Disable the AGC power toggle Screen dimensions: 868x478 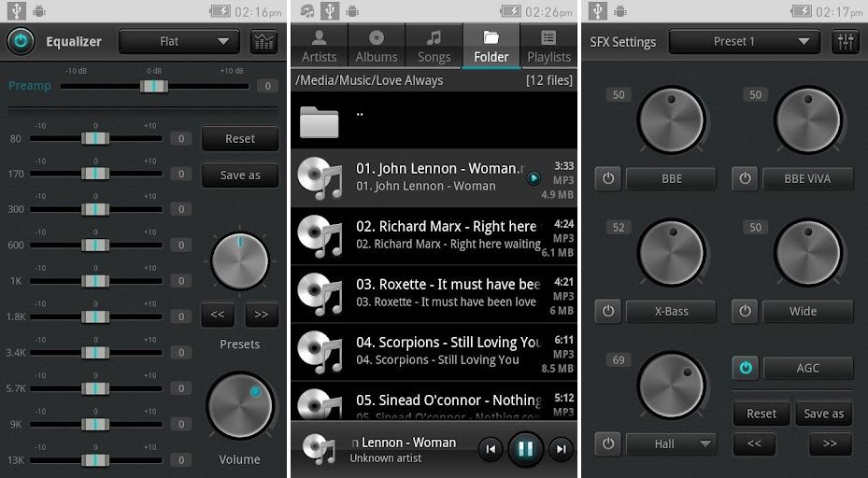[x=745, y=368]
